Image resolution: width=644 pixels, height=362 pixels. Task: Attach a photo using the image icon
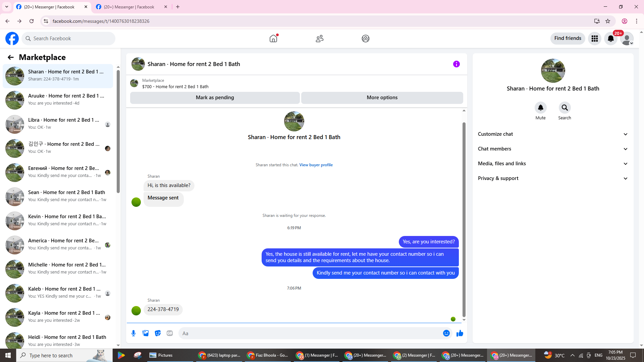click(146, 333)
